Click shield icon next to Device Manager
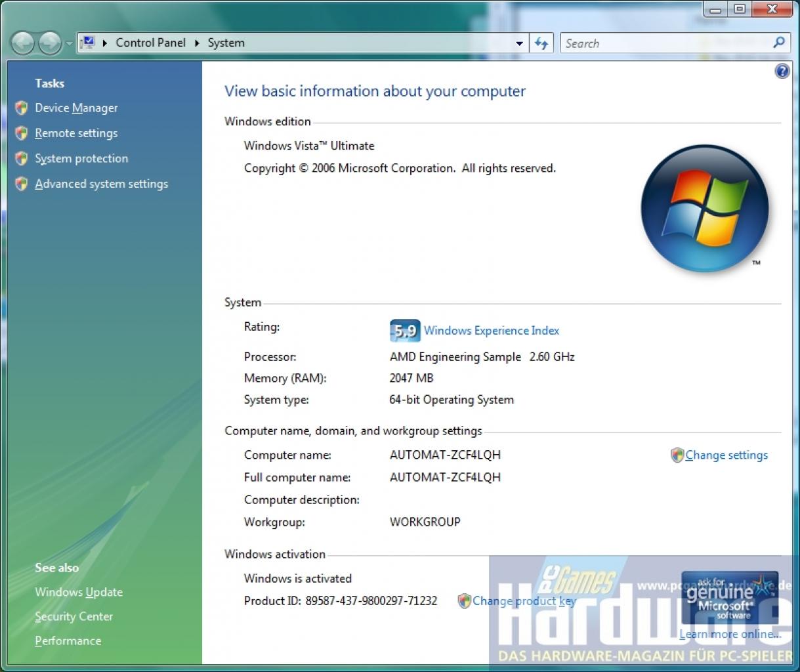This screenshot has height=672, width=800. pos(22,108)
